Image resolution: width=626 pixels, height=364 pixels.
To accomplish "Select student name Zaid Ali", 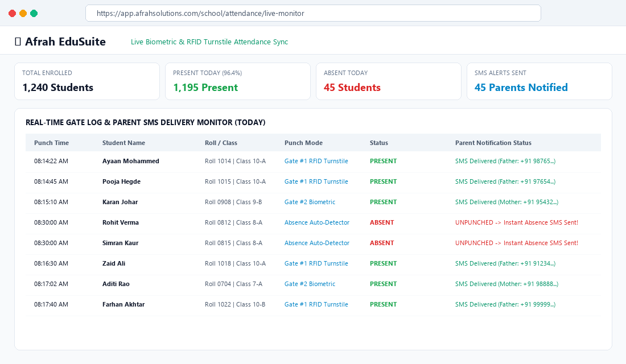I will (x=114, y=263).
